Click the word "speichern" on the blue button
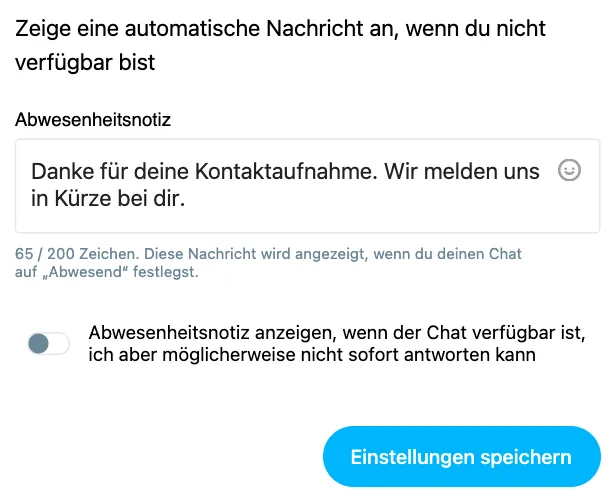The width and height of the screenshot is (610, 494). pos(526,457)
